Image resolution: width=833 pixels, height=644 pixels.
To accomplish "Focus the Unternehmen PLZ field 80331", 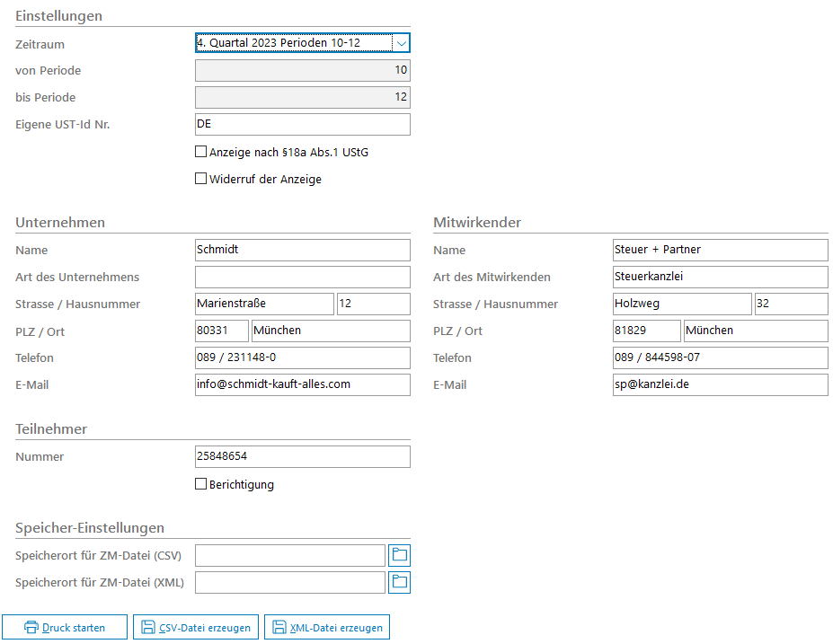I will pyautogui.click(x=221, y=331).
